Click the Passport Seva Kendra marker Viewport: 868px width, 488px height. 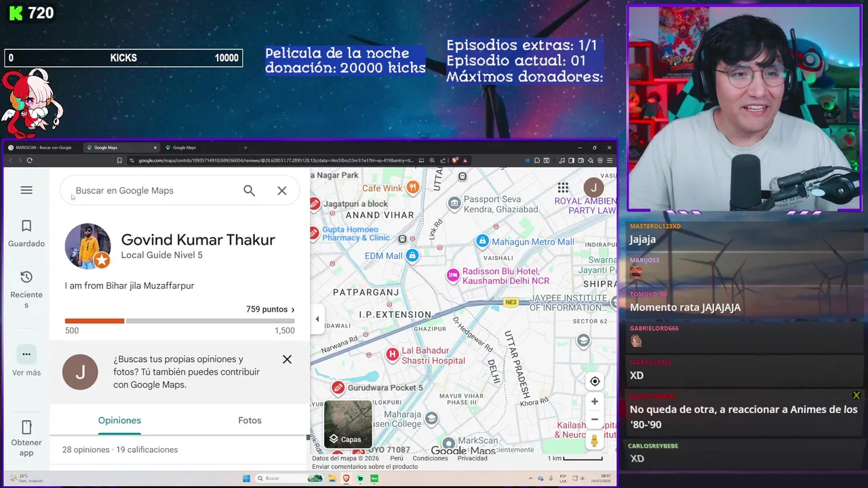[454, 203]
